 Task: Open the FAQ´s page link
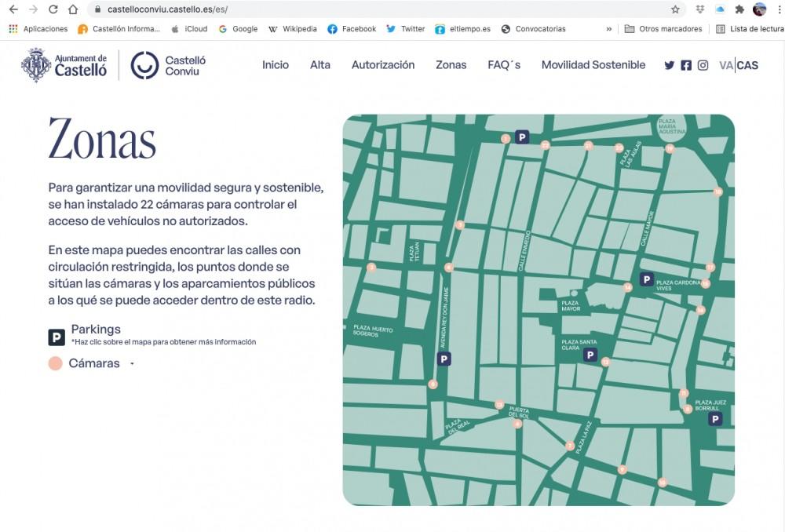504,65
